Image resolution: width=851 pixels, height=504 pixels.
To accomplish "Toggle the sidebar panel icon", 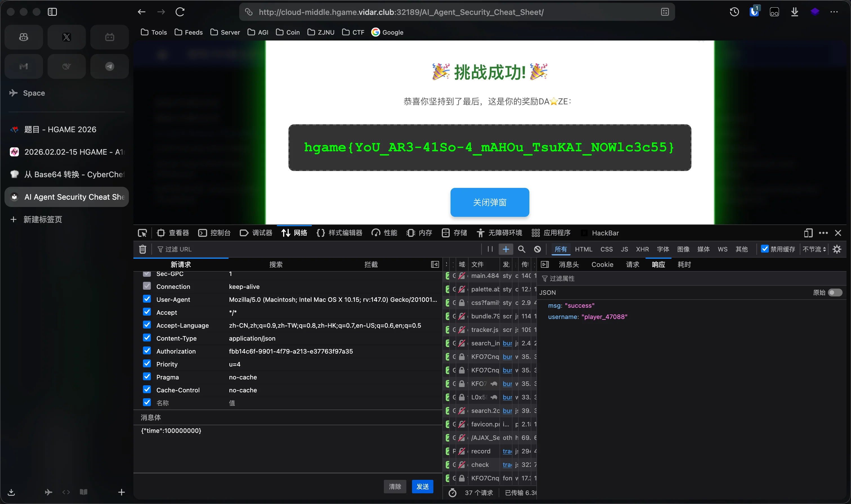I will click(x=52, y=12).
